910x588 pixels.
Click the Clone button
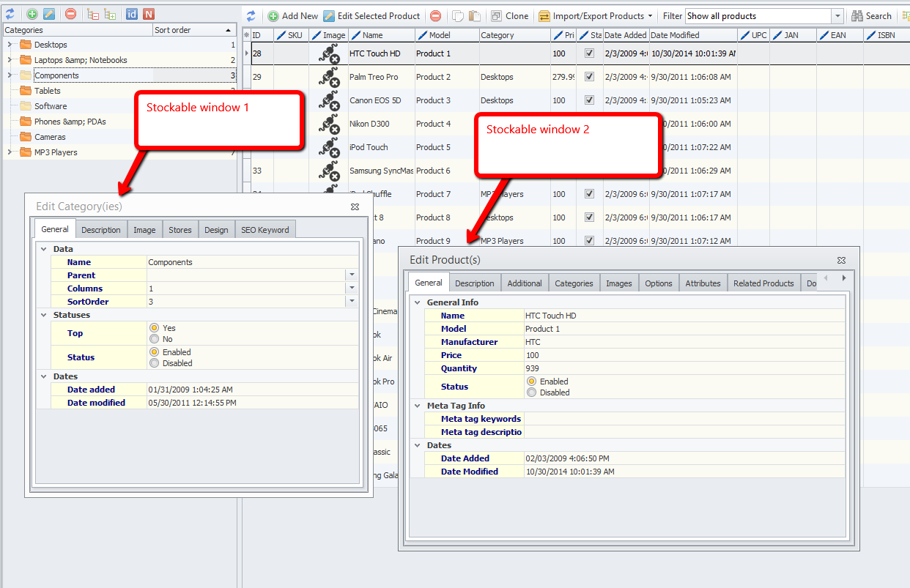pos(509,15)
